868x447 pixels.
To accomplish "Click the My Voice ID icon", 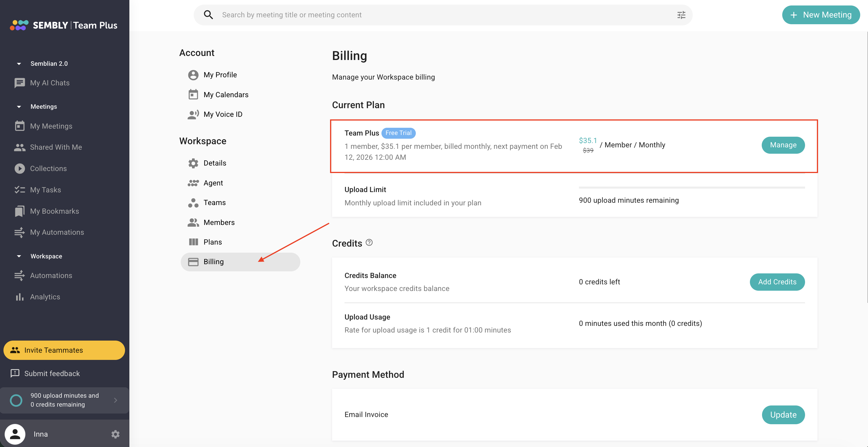I will click(193, 114).
